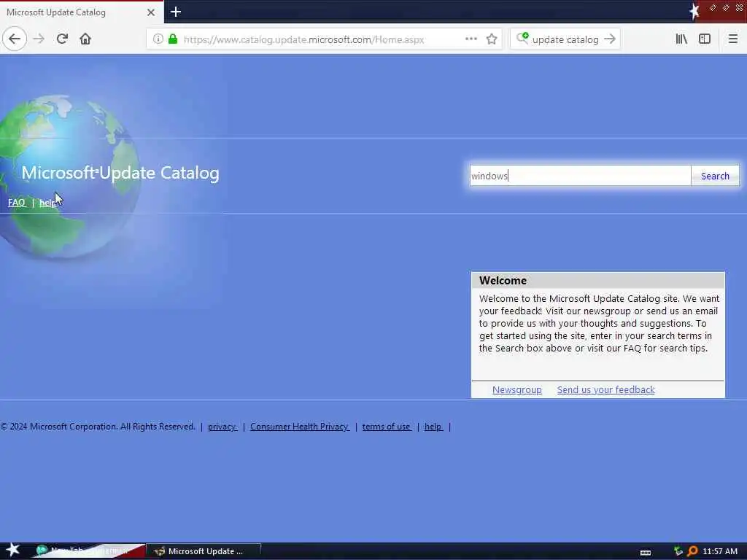Click the help link in the footer
This screenshot has height=560, width=747.
(433, 427)
